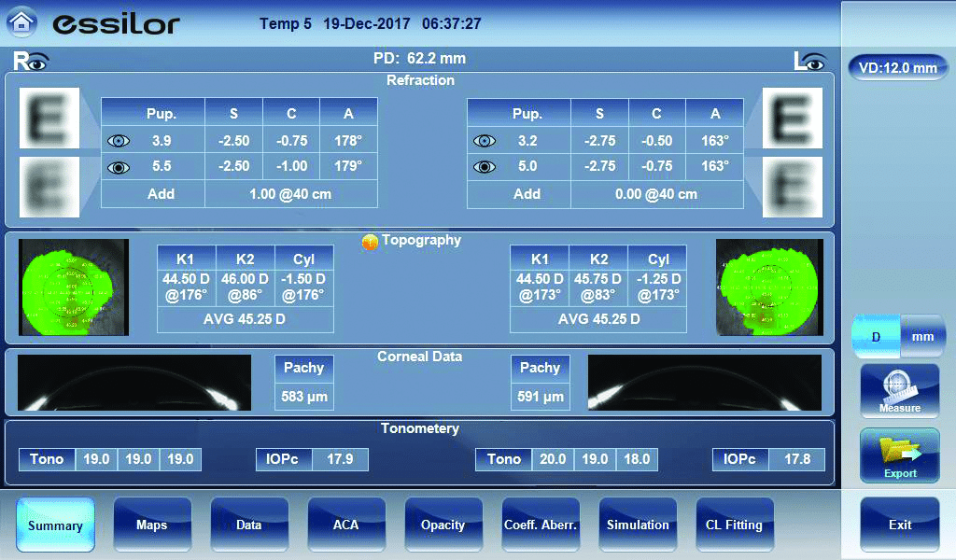
Task: Click the eye icon beside left pupil 5.0
Action: [x=485, y=168]
